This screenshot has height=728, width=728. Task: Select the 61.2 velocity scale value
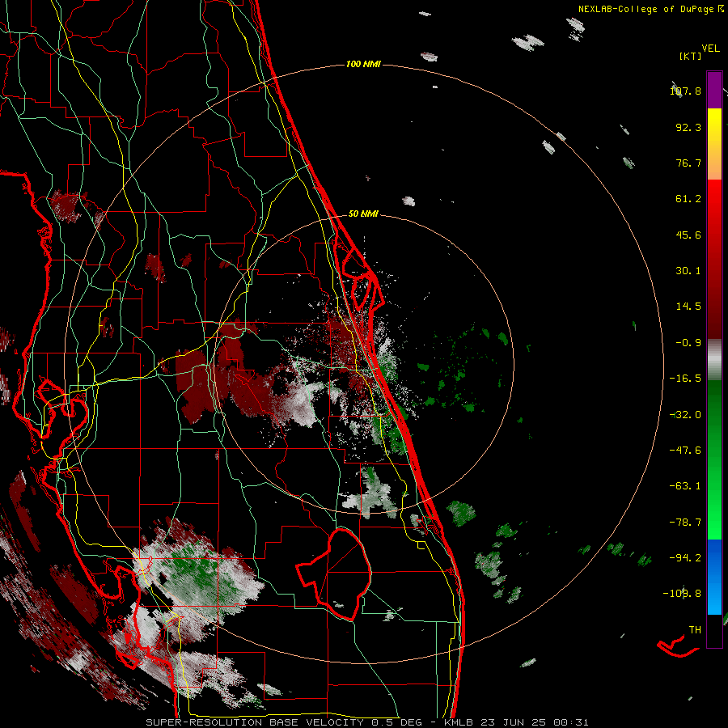(688, 199)
